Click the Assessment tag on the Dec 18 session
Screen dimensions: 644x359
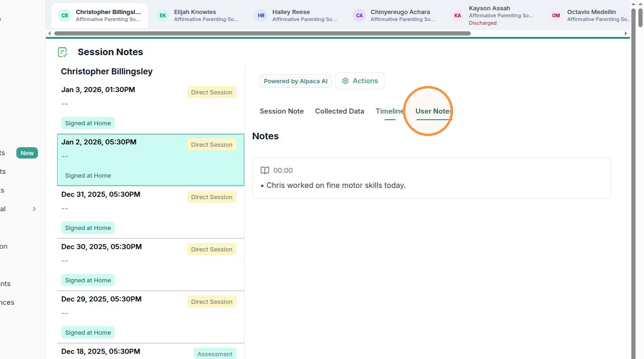(215, 354)
